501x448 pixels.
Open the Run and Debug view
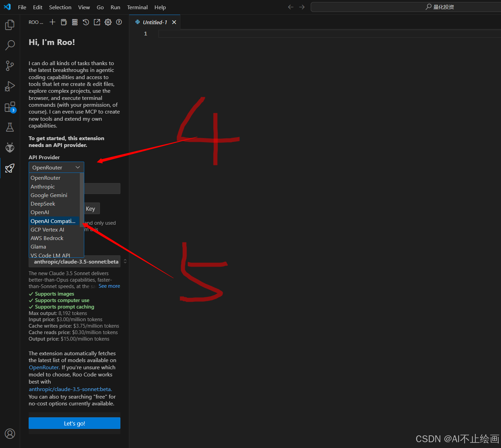pyautogui.click(x=10, y=86)
